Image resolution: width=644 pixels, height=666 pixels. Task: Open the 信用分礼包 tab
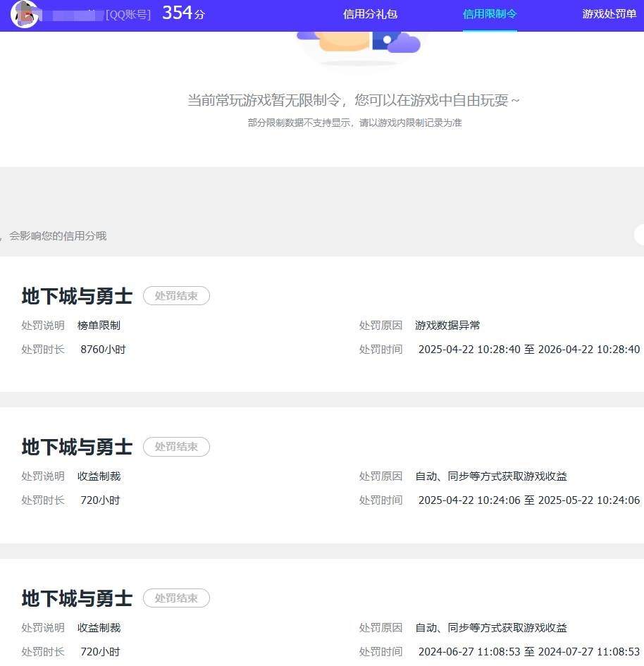click(x=370, y=14)
